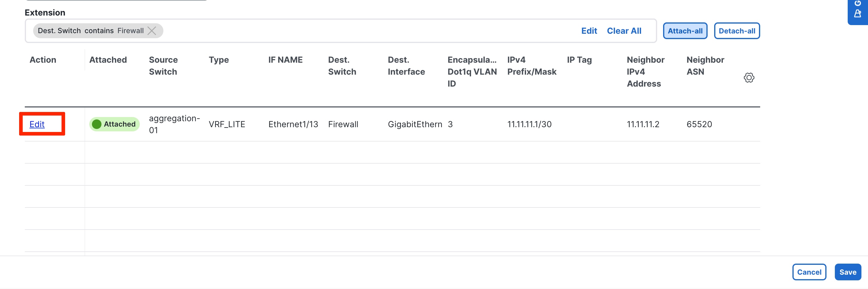
Task: Sort by Source Switch column header
Action: coord(163,66)
